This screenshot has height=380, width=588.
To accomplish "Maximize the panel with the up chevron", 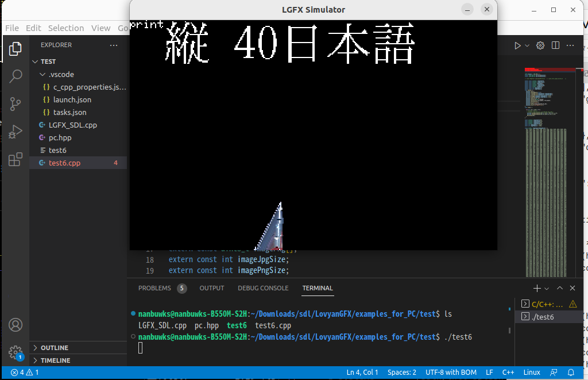I will click(x=559, y=288).
